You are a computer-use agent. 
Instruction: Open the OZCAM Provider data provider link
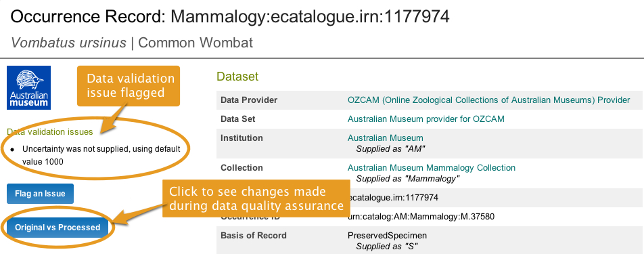point(488,100)
